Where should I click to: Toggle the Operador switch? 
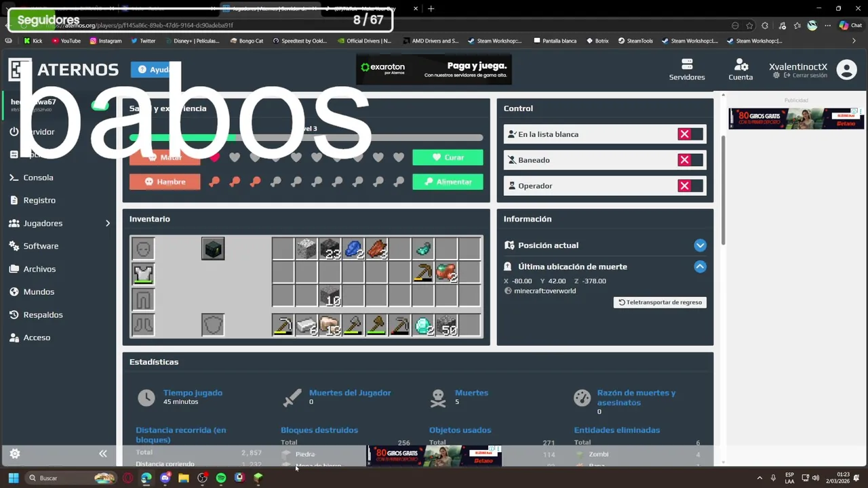point(690,186)
